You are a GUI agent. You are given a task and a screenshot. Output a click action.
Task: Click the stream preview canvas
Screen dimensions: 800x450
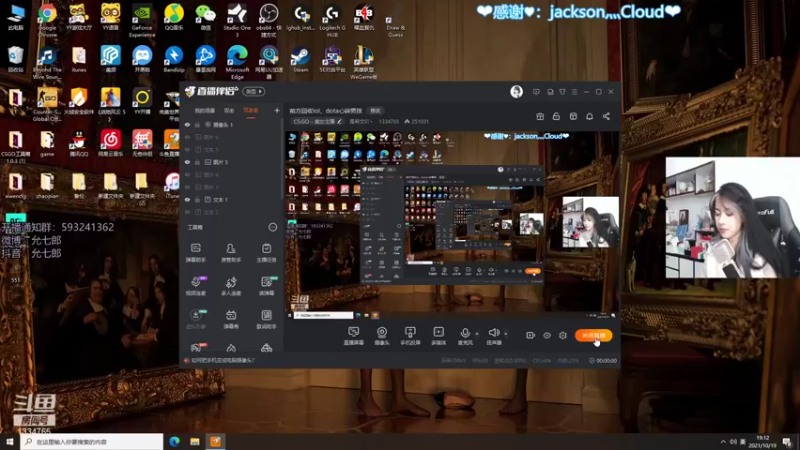tap(452, 224)
